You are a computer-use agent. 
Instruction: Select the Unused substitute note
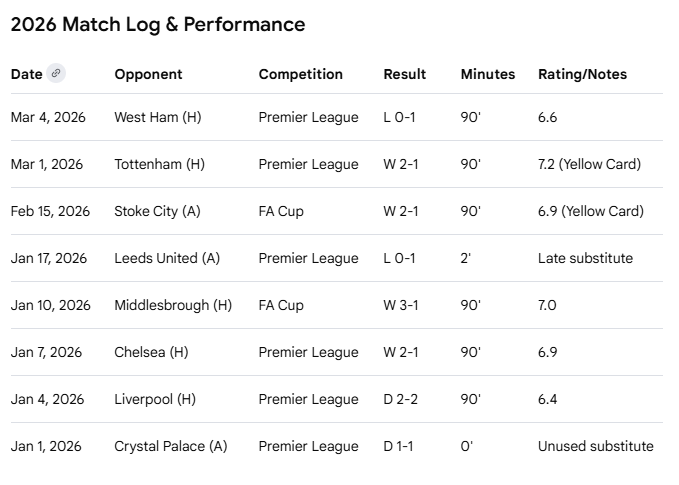coord(595,446)
